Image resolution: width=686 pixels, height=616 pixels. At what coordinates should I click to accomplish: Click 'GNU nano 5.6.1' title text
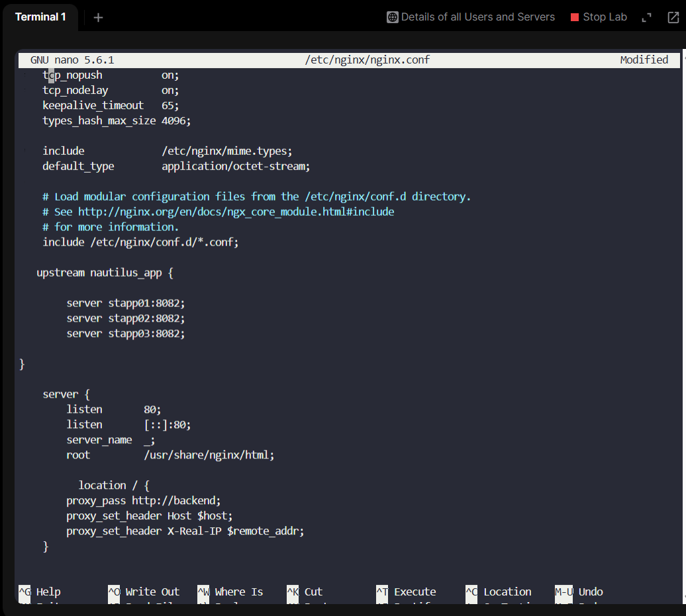tap(72, 60)
